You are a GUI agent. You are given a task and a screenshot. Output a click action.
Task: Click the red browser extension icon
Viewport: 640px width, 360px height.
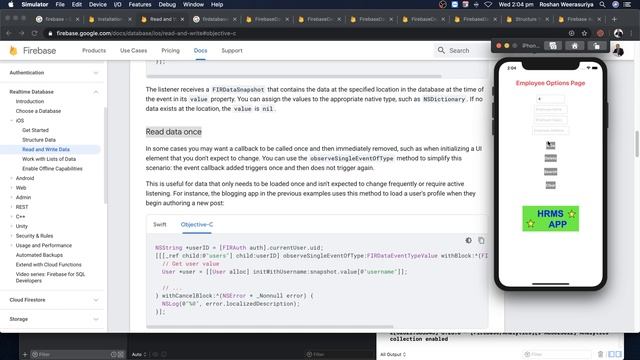coord(600,33)
